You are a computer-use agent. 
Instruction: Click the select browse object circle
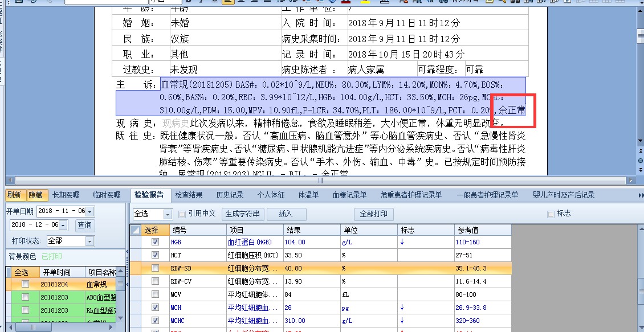pyautogui.click(x=641, y=161)
